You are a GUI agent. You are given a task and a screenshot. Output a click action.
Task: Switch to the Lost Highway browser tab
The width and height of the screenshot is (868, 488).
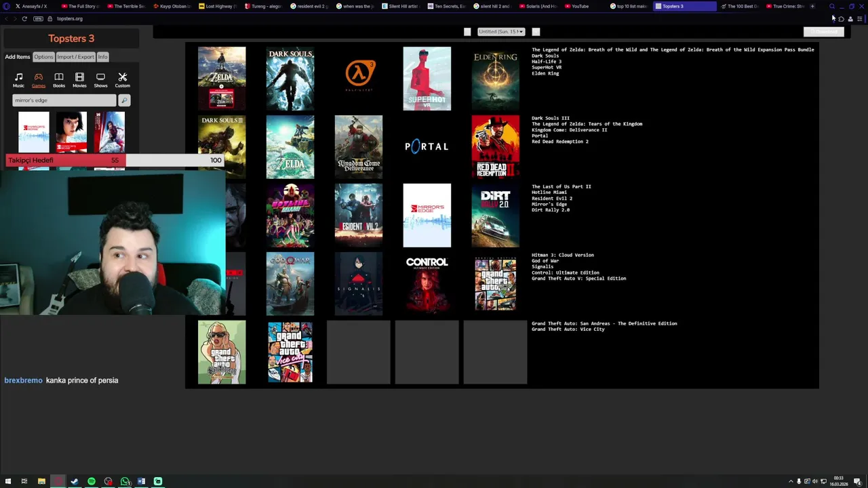218,6
